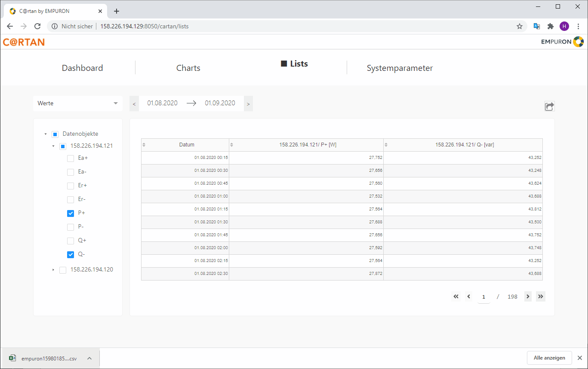Click the export/share icon above the table
Viewport: 588px width, 369px height.
coord(549,107)
